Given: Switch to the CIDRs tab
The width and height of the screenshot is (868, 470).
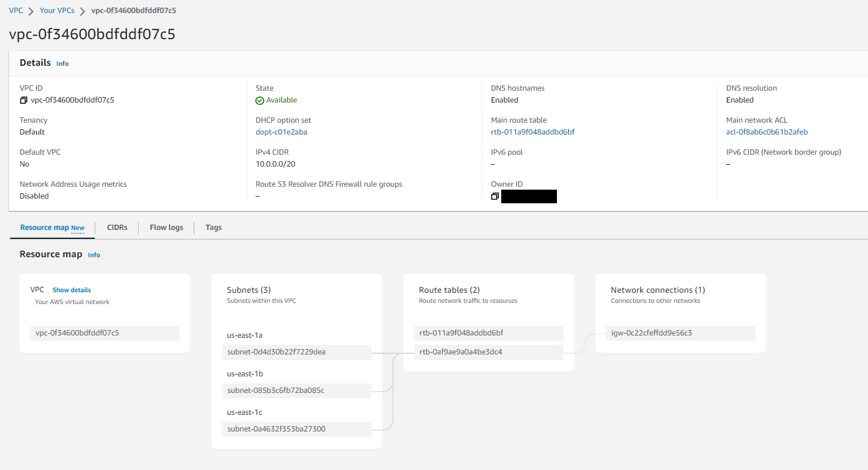Looking at the screenshot, I should tap(117, 227).
